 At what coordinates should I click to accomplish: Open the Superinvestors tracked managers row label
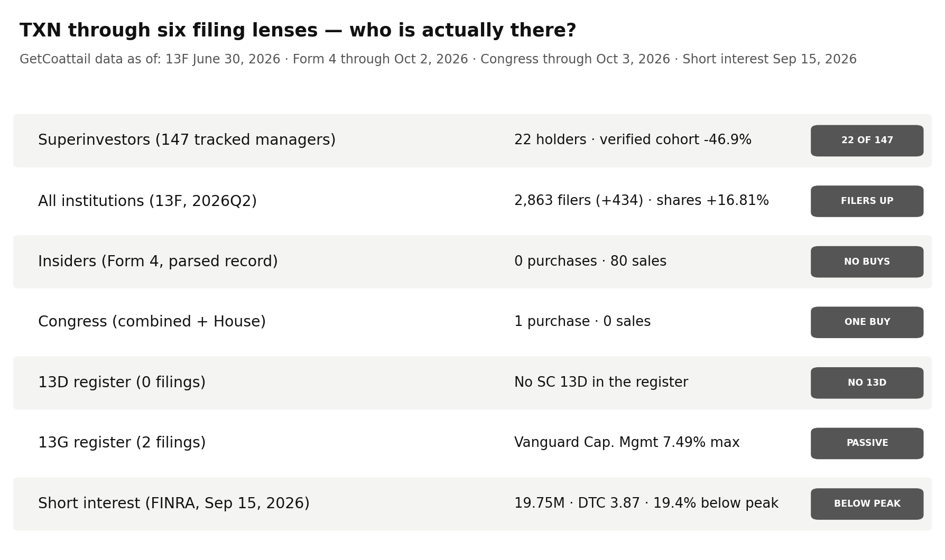187,140
